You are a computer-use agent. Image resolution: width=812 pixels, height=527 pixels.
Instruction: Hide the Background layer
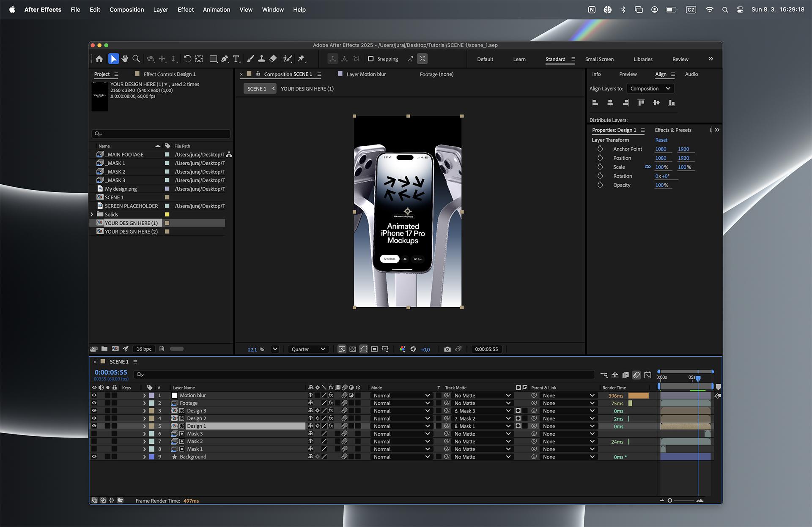(x=94, y=456)
